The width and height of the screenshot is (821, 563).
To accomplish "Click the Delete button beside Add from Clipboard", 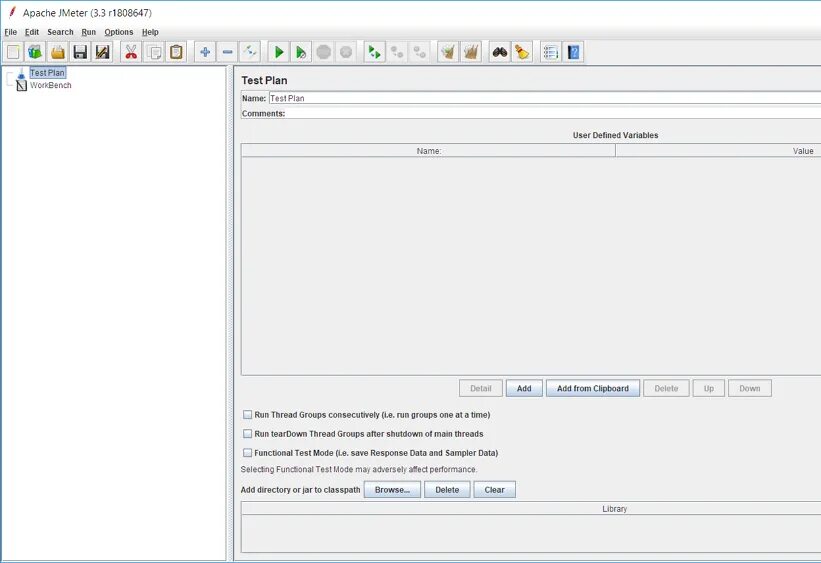I will click(x=666, y=388).
